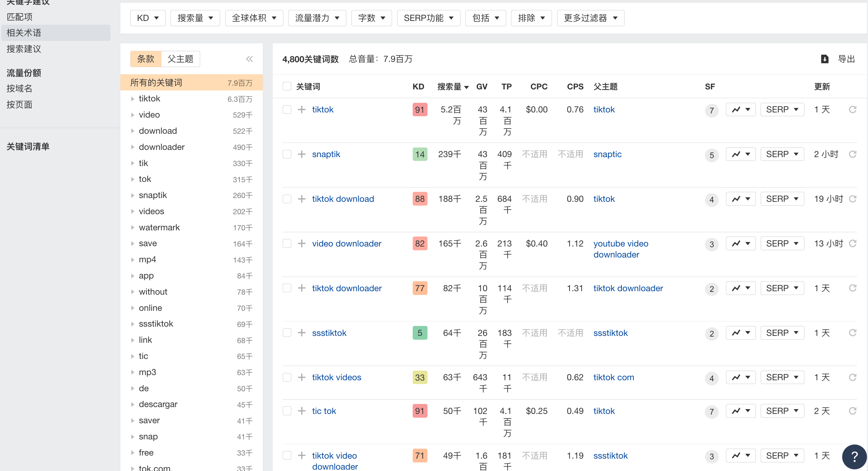This screenshot has height=471, width=868.
Task: Select all keywords with header checkbox
Action: click(287, 86)
